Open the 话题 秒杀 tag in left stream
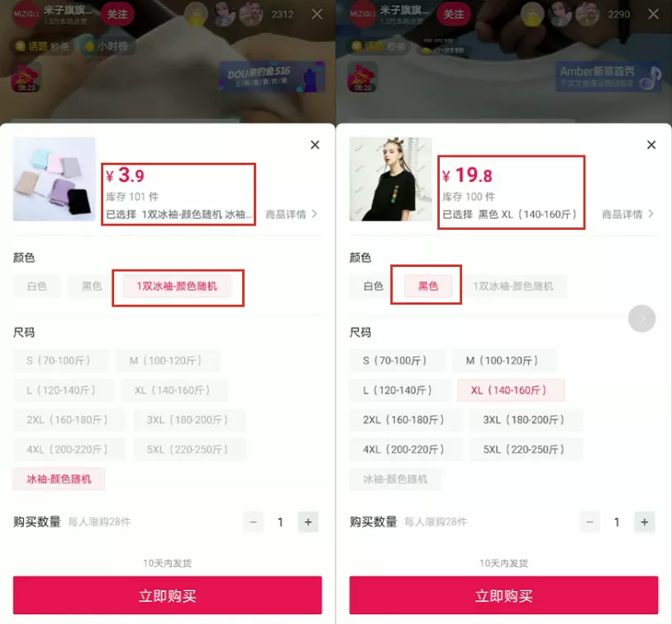Viewport: 672px width, 624px height. pyautogui.click(x=42, y=45)
